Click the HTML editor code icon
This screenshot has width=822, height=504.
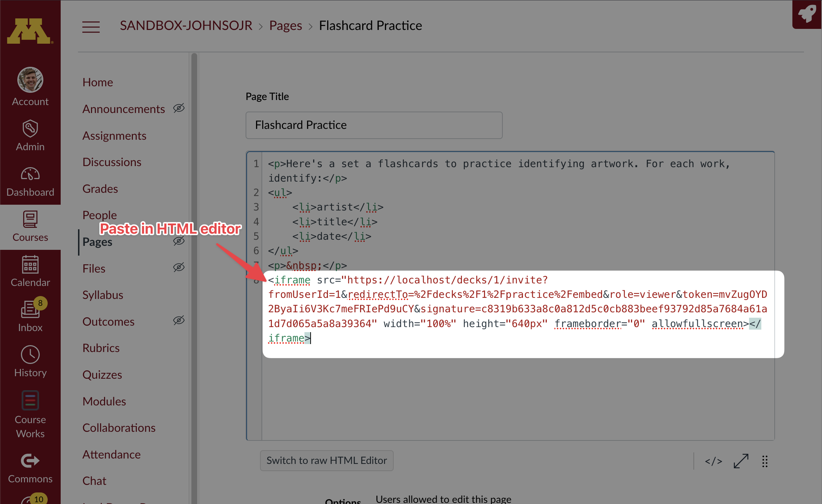click(714, 461)
